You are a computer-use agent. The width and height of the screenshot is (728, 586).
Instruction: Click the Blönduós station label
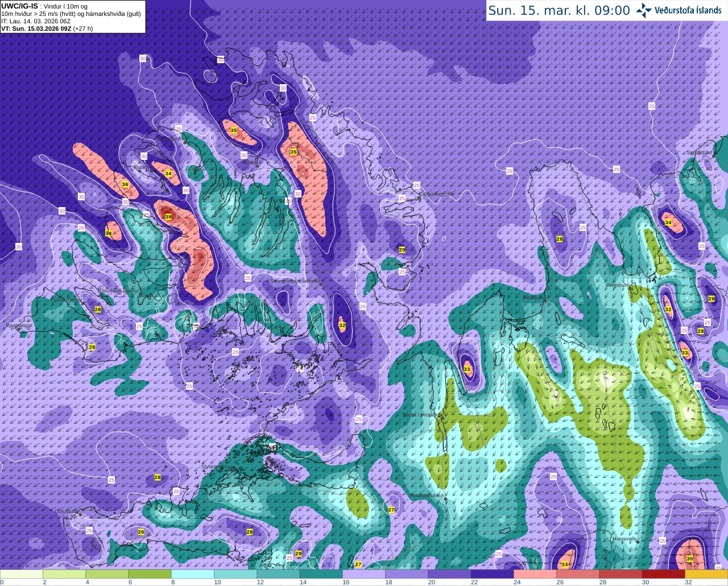[x=533, y=297]
